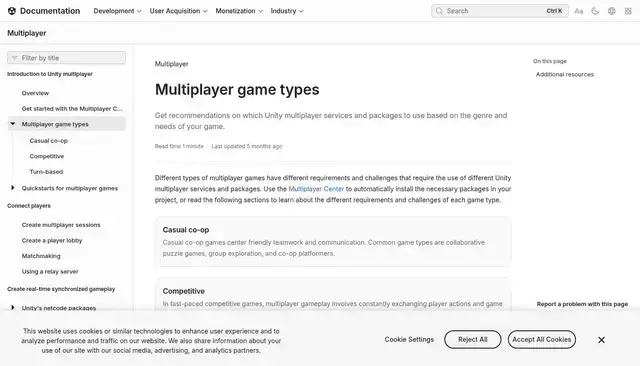Image resolution: width=640 pixels, height=366 pixels.
Task: Open Create a player lobby page
Action: tap(52, 240)
